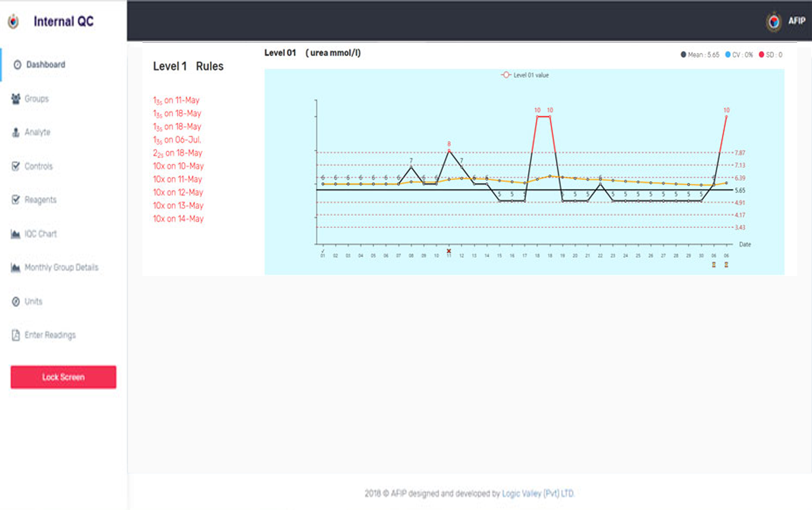Click the IQC Chart graph icon
Image resolution: width=812 pixels, height=510 pixels.
coord(16,234)
